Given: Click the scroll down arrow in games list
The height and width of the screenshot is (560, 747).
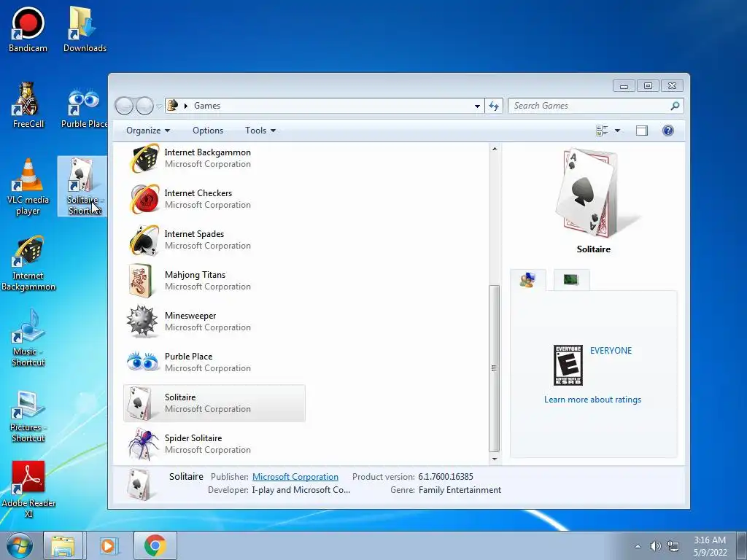Looking at the screenshot, I should (495, 459).
